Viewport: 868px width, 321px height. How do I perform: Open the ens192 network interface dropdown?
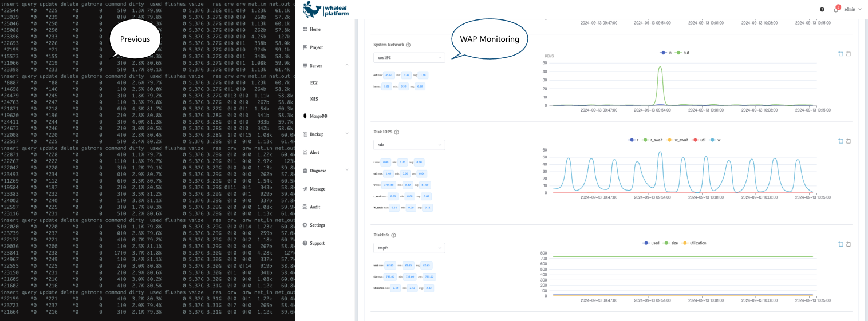click(x=409, y=58)
